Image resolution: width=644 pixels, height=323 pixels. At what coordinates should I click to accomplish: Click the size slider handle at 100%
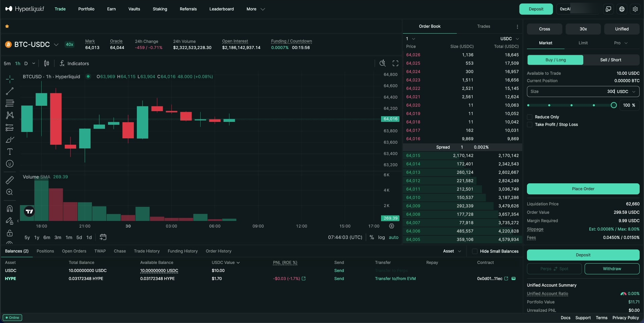[x=613, y=105]
